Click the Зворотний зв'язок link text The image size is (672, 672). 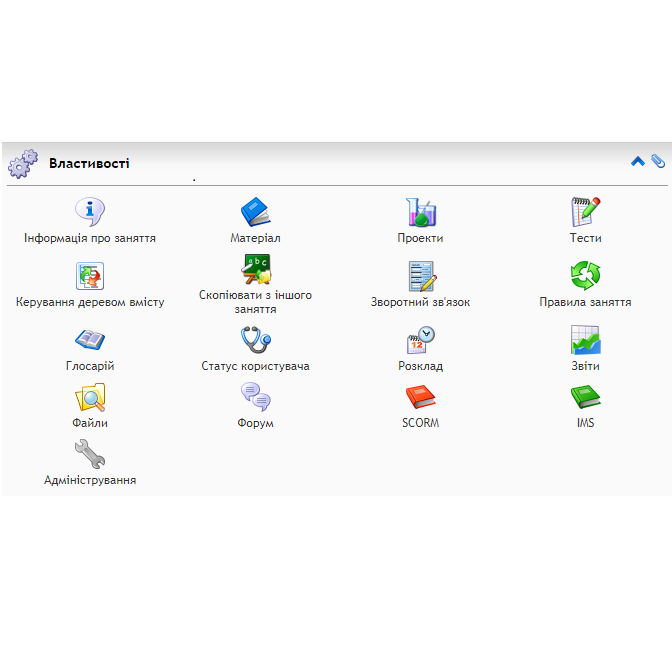pos(420,302)
